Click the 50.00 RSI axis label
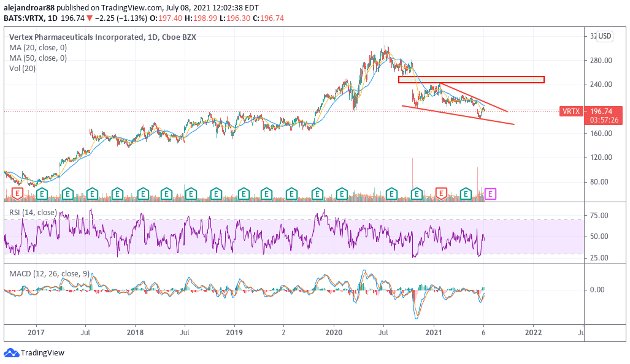The image size is (630, 364). click(x=599, y=237)
